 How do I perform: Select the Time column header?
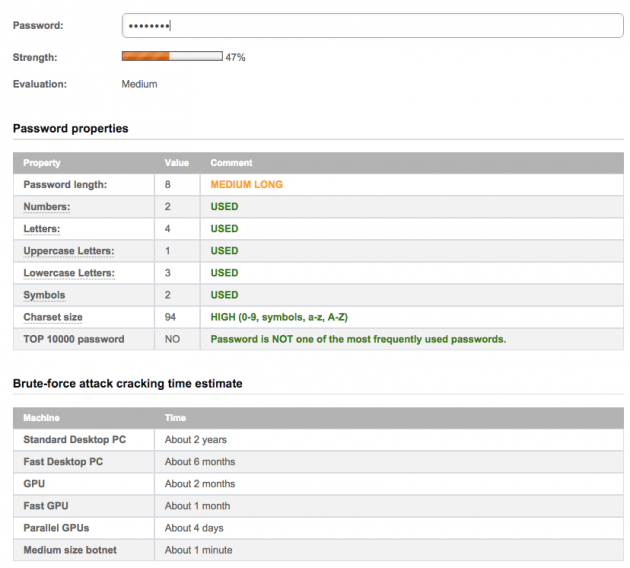click(175, 418)
